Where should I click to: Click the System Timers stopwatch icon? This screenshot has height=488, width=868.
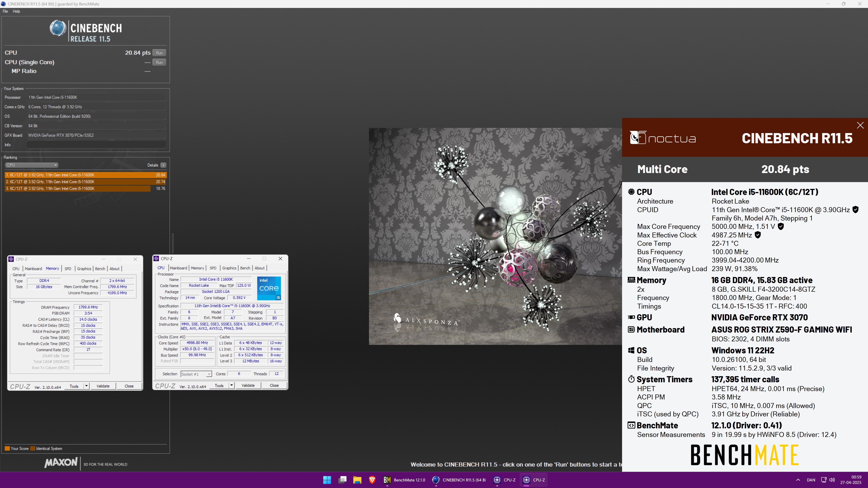coord(631,379)
